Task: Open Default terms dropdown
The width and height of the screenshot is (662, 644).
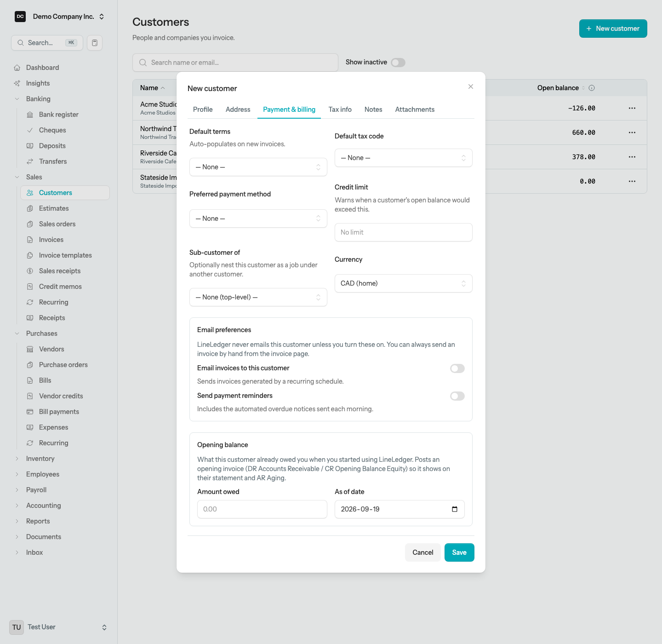Action: (258, 167)
